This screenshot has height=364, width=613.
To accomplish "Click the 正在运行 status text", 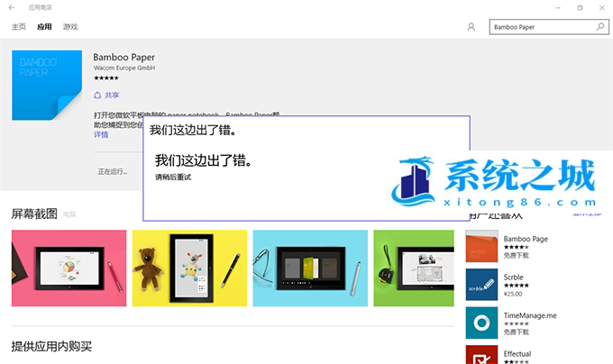I will 113,171.
